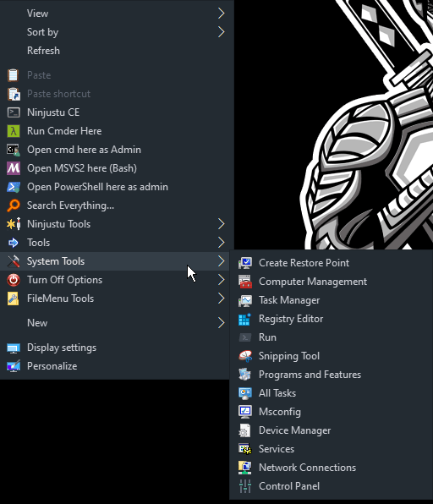Click the Services gears icon
This screenshot has width=433, height=504.
pos(245,449)
